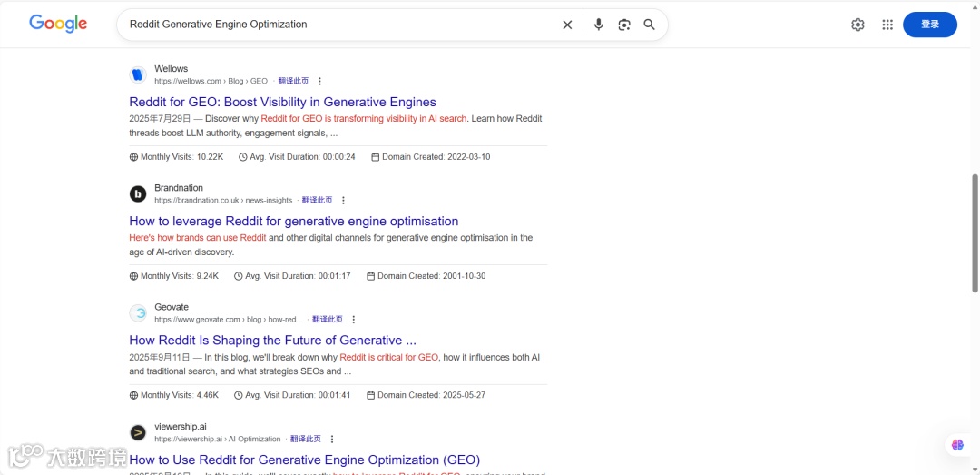Open more options for Wellows result
980x475 pixels.
[320, 82]
